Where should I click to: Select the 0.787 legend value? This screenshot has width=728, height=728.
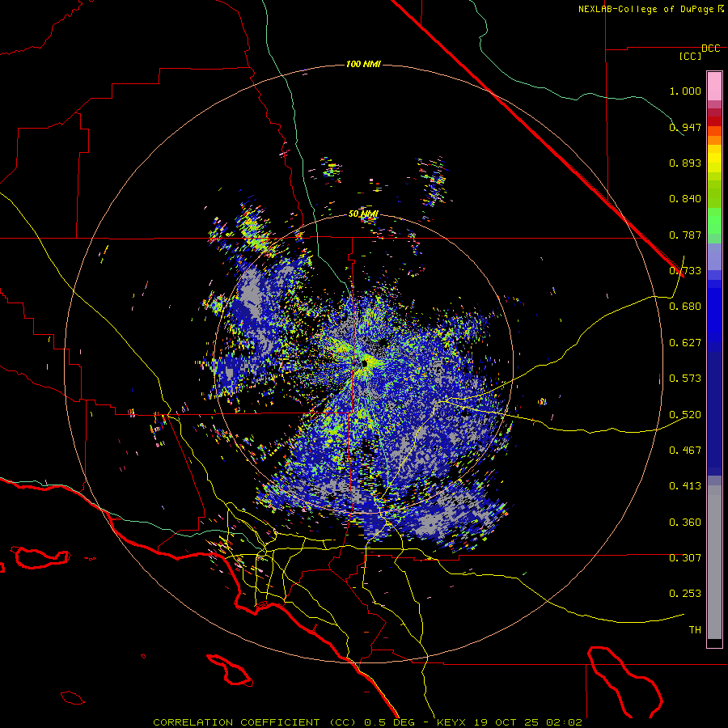(685, 235)
